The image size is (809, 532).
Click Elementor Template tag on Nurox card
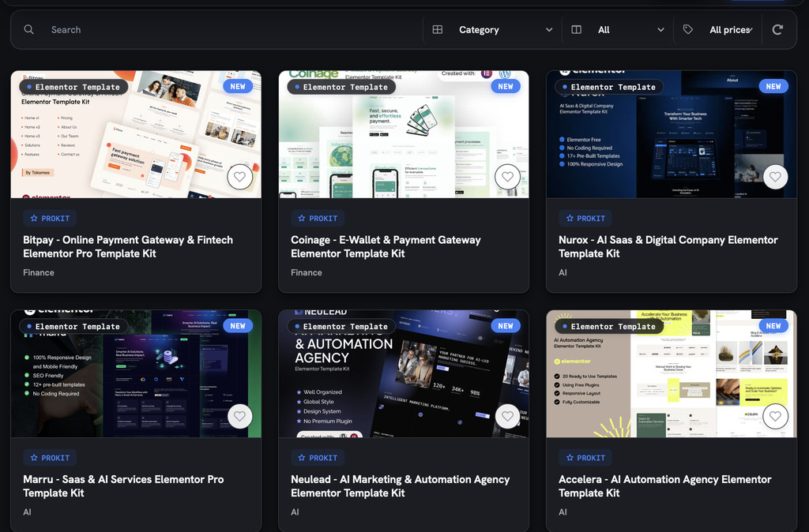[609, 87]
